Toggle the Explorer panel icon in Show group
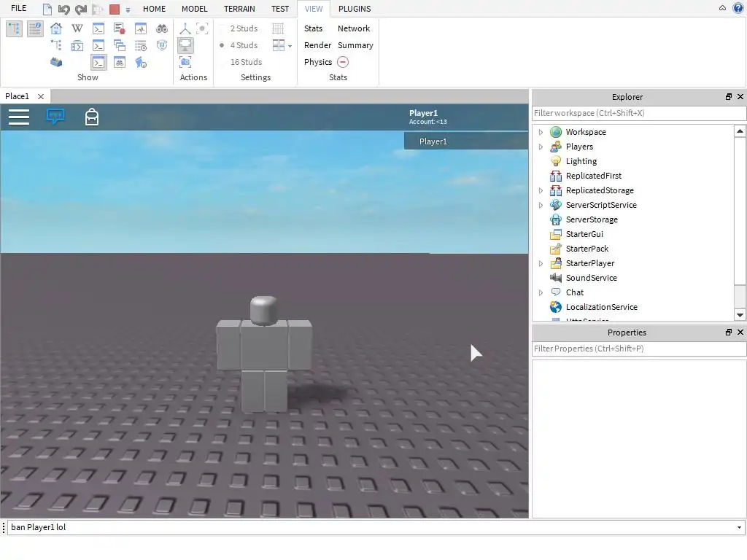This screenshot has width=747, height=560. pos(15,28)
